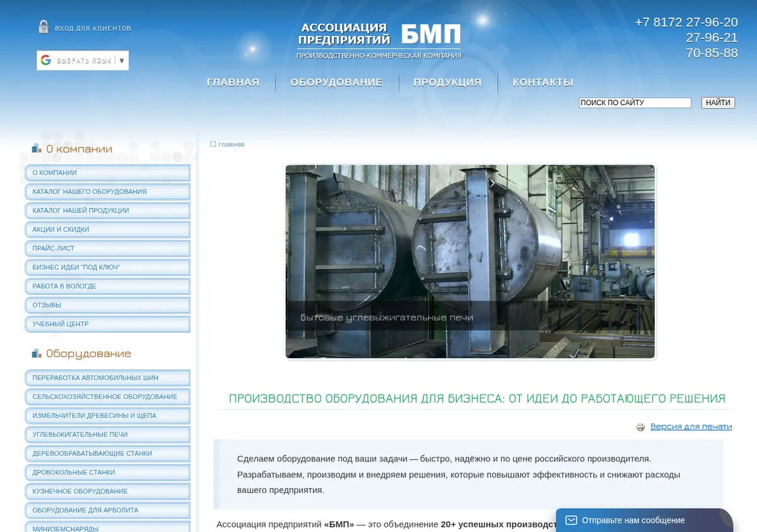The height and width of the screenshot is (532, 757).
Task: Go to the ПРОДУКЦИЯ top menu item
Action: 447,82
